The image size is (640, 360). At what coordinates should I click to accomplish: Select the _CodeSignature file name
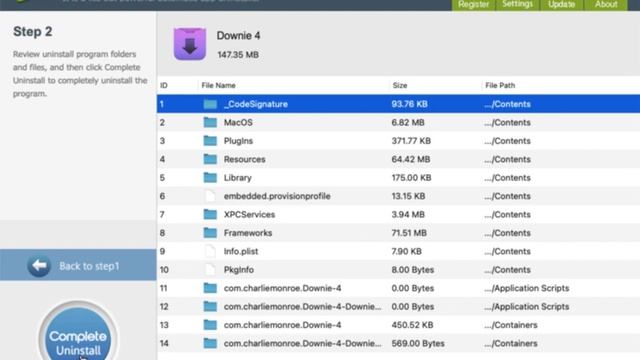click(x=256, y=104)
